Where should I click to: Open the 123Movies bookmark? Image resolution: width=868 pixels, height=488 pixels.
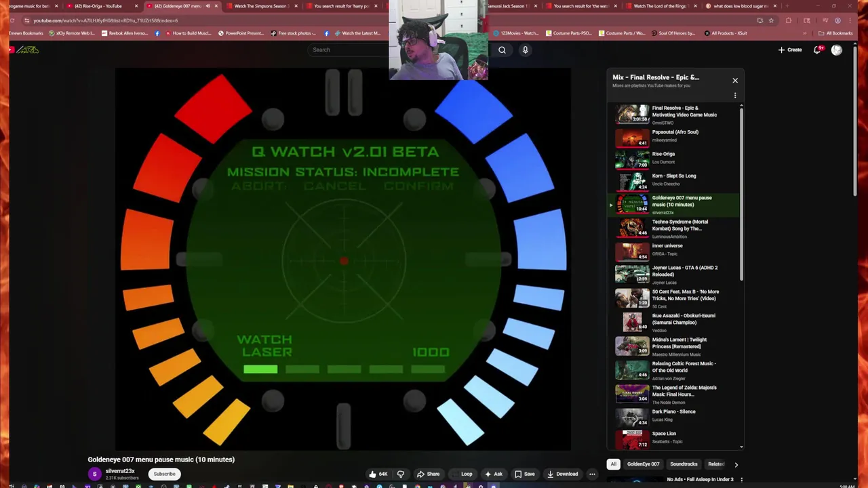click(x=516, y=33)
